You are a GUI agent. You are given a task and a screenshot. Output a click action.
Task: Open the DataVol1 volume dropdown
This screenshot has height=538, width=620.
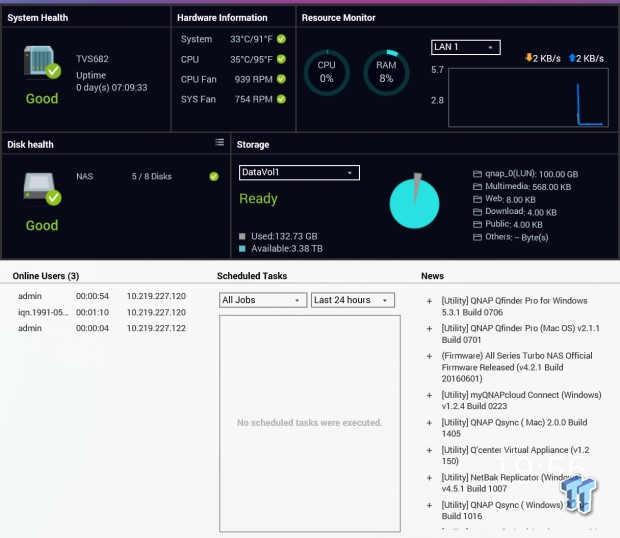click(299, 173)
